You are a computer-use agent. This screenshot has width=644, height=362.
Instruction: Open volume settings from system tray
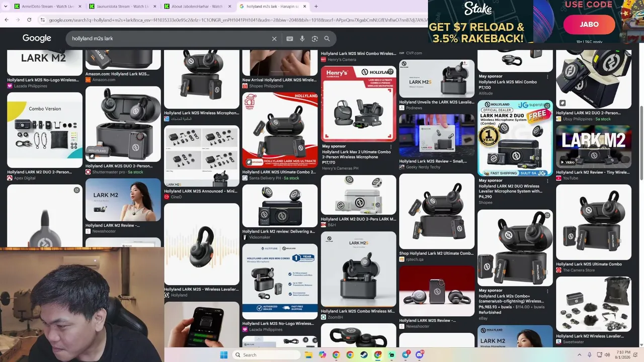(x=607, y=355)
